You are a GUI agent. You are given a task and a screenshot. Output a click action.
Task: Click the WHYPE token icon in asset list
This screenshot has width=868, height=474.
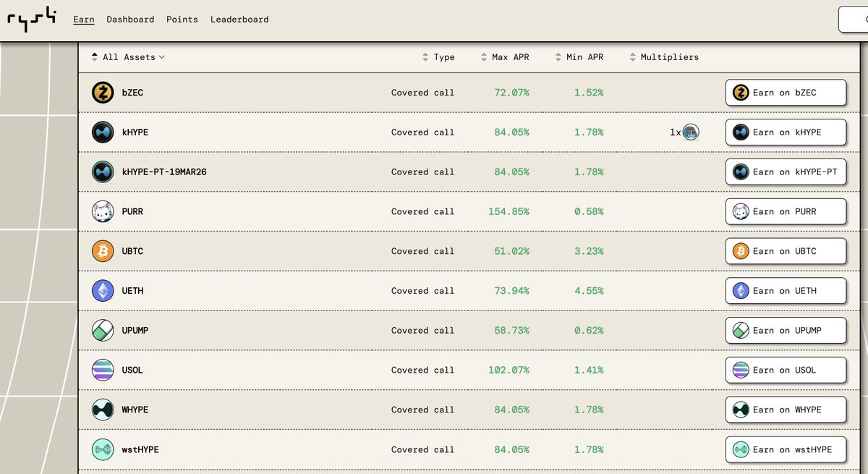coord(103,410)
